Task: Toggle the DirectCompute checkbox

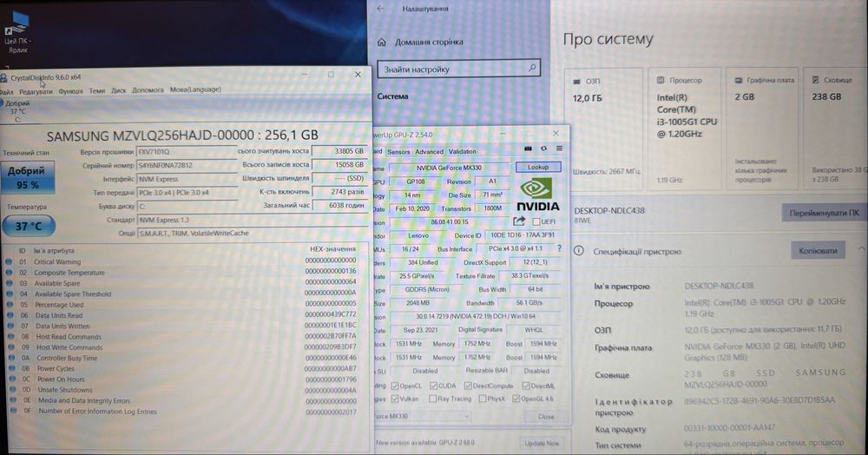Action: [468, 386]
